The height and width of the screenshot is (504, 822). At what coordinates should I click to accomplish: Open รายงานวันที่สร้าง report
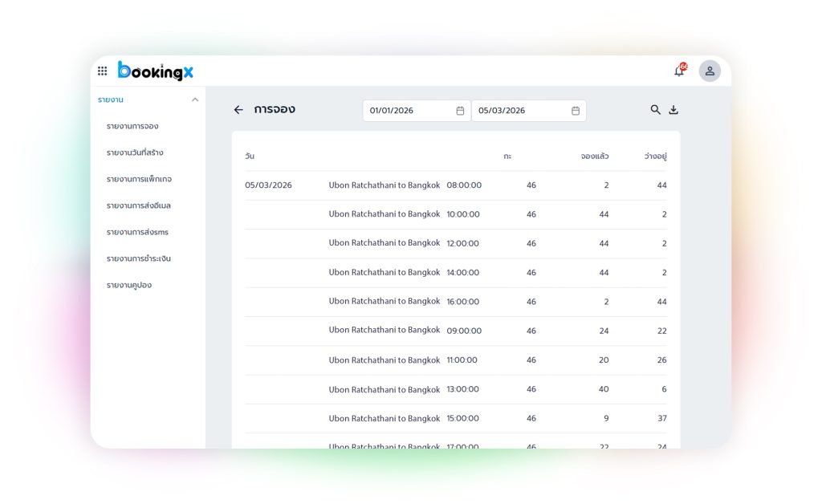pos(135,152)
